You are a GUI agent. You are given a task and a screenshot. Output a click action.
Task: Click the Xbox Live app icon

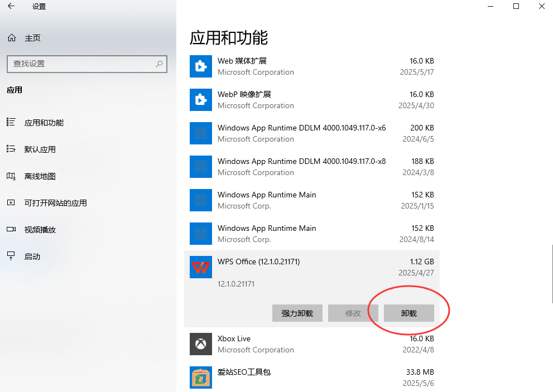pos(201,344)
